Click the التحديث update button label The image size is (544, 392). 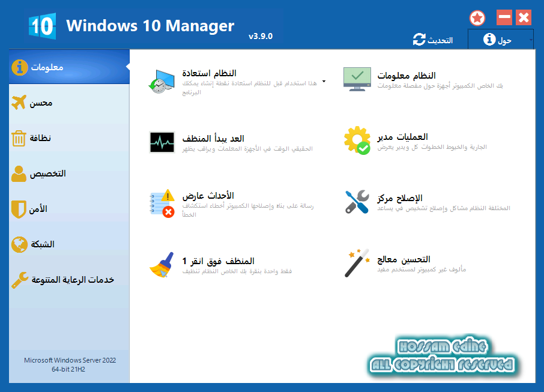coord(440,40)
